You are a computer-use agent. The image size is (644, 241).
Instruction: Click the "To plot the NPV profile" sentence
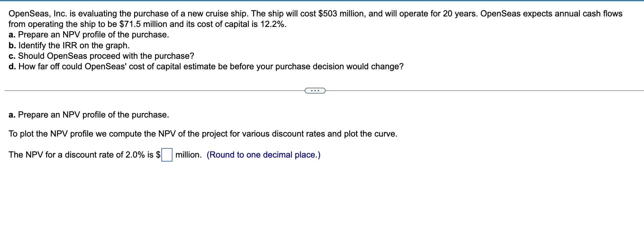click(x=203, y=134)
